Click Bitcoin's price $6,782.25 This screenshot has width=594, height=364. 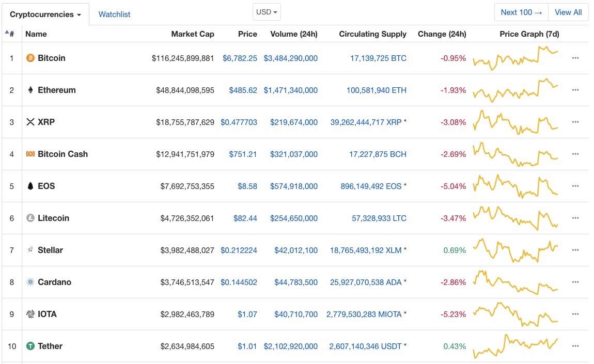pyautogui.click(x=240, y=58)
